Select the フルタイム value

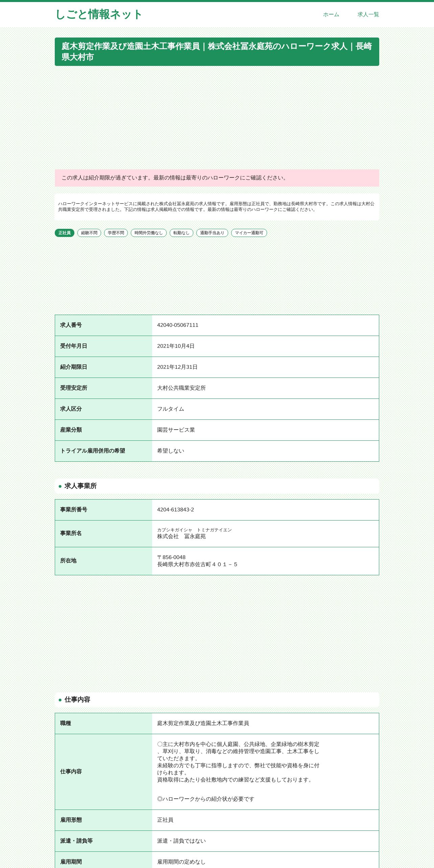171,409
